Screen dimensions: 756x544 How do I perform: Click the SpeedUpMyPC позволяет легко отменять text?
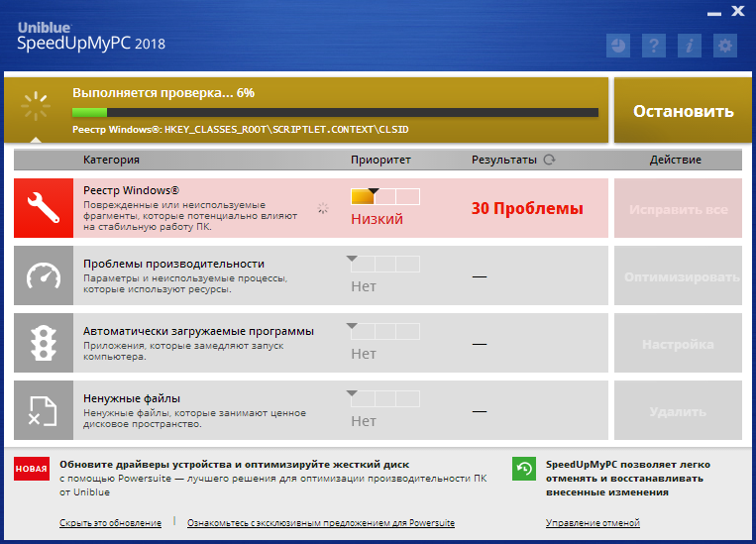click(x=628, y=479)
